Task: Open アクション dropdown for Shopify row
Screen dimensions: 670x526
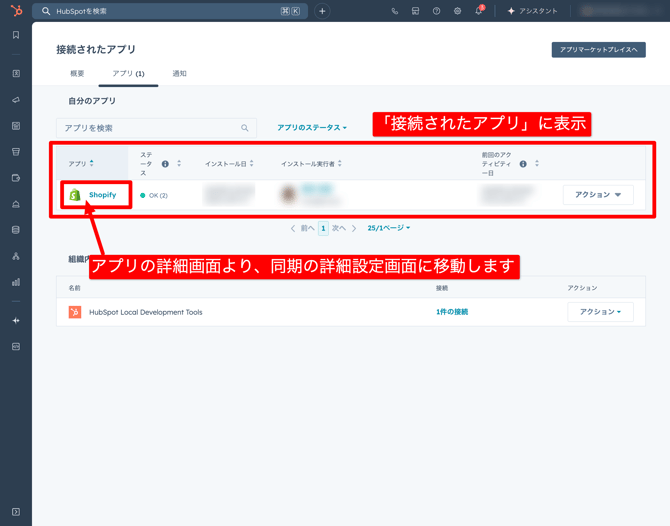Action: click(598, 195)
